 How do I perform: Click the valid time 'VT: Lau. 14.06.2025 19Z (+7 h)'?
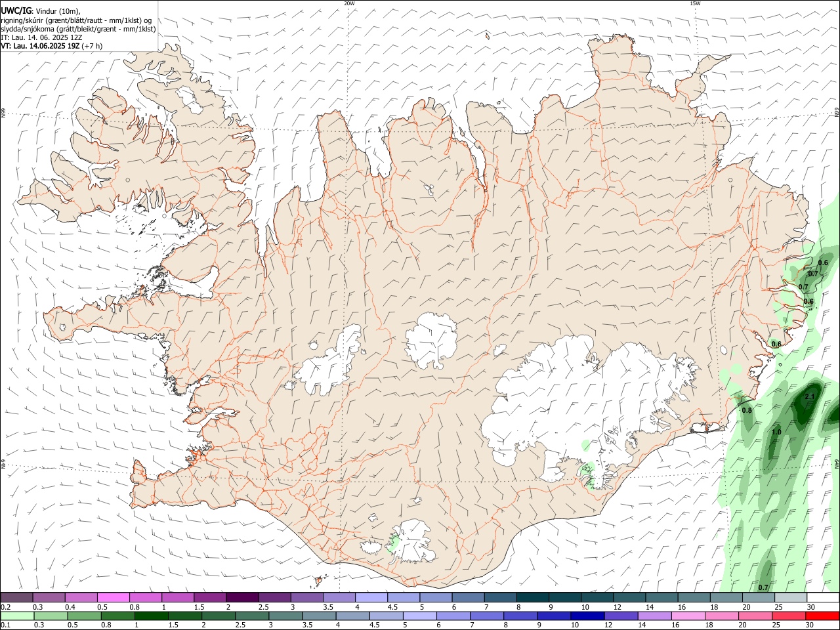(52, 46)
